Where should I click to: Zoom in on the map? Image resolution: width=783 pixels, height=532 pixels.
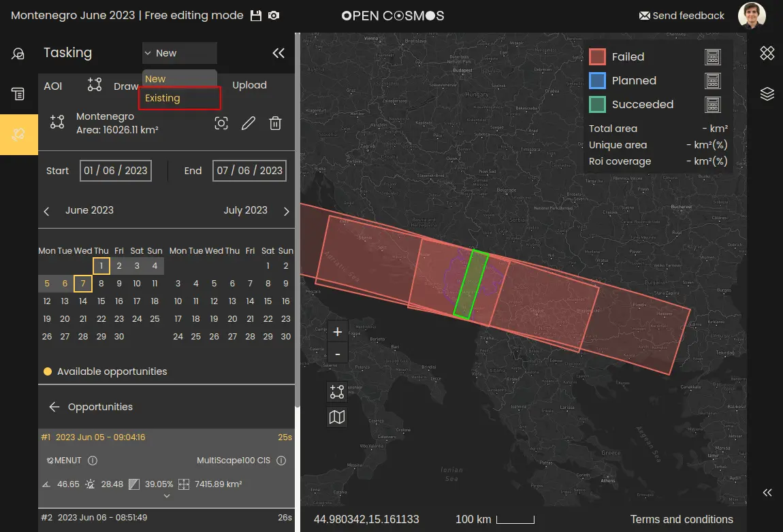pos(338,332)
